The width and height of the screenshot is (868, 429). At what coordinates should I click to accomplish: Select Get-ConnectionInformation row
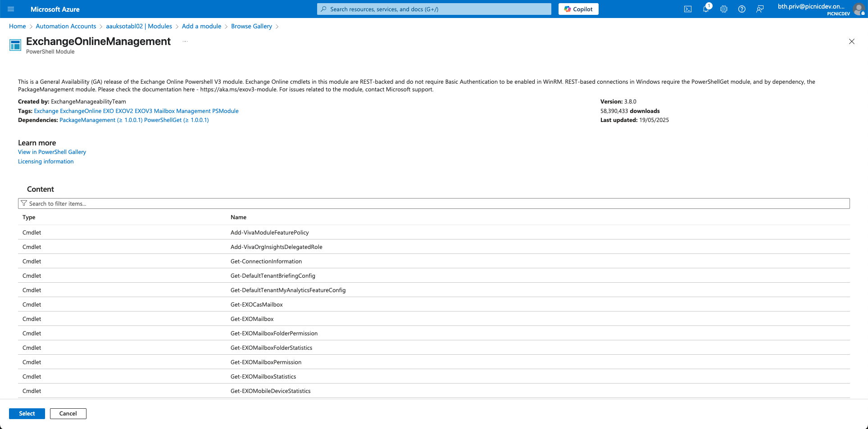(x=434, y=261)
